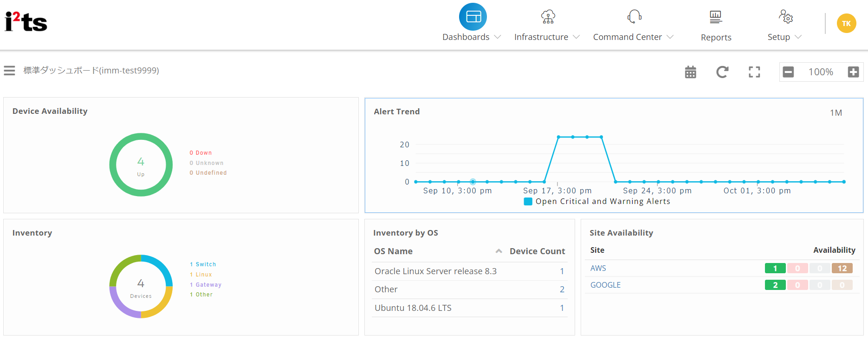Refresh the dashboard with reload icon
This screenshot has height=342, width=868.
pos(722,72)
